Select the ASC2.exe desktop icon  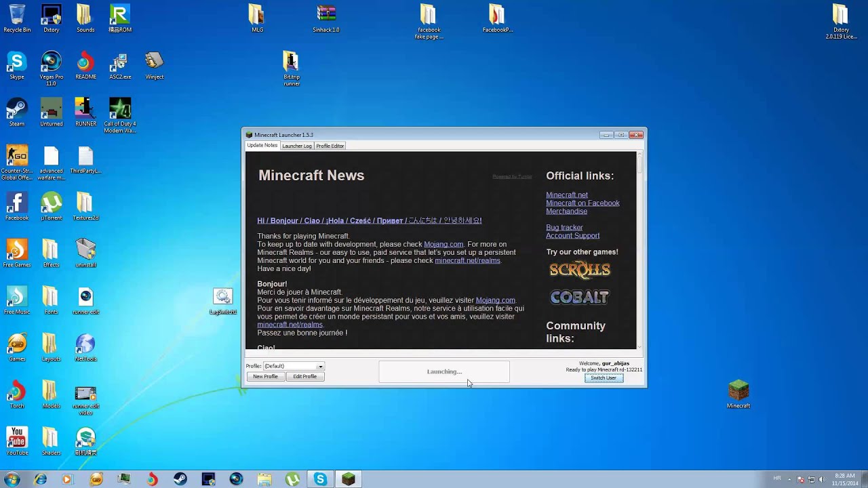(x=120, y=66)
